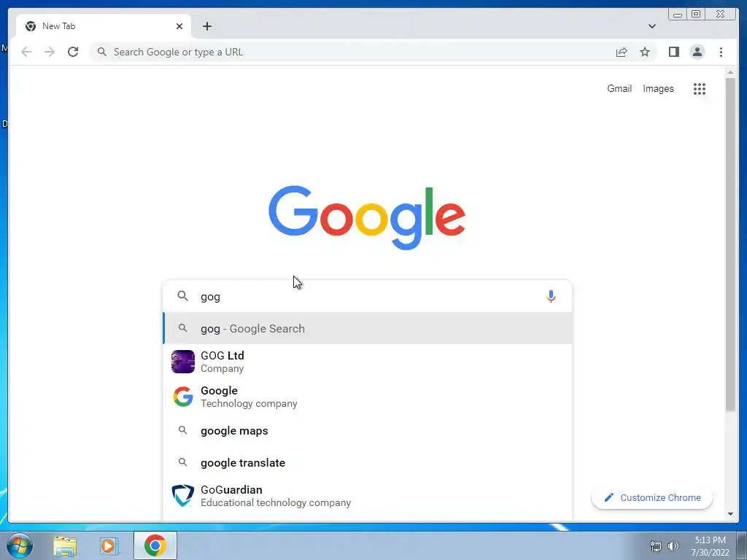Launch Windows Media Player from taskbar
This screenshot has height=560, width=747.
point(109,545)
